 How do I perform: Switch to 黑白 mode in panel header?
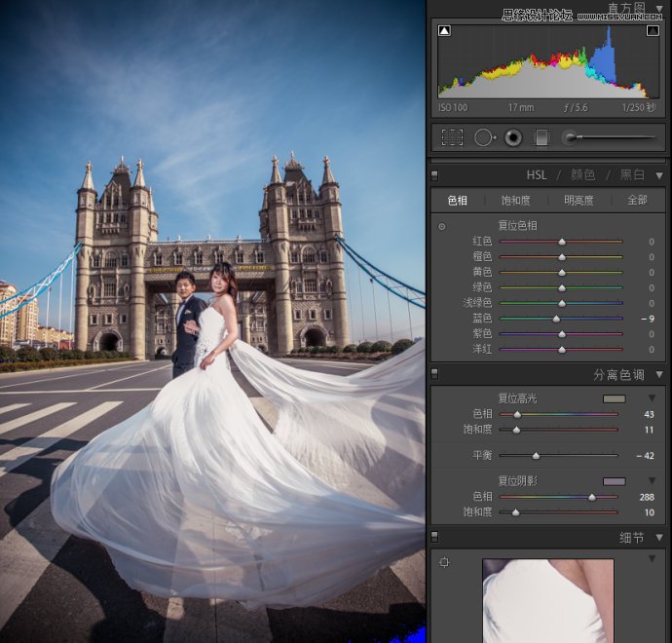click(x=632, y=175)
